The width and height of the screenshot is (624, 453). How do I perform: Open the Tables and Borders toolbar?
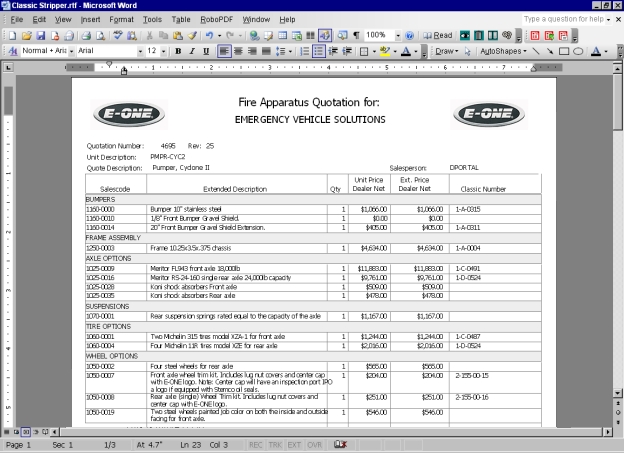point(269,36)
